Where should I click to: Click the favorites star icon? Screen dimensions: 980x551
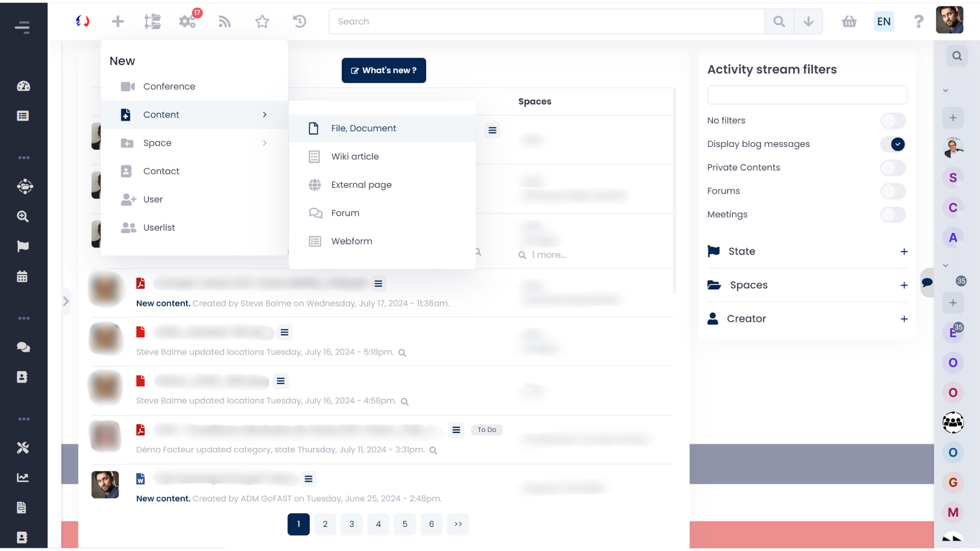[262, 21]
